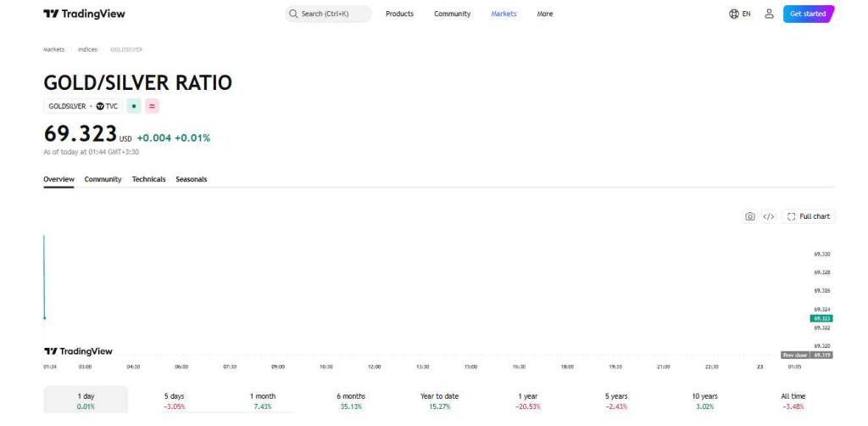
Task: Take chart snapshot with camera icon
Action: pyautogui.click(x=749, y=216)
